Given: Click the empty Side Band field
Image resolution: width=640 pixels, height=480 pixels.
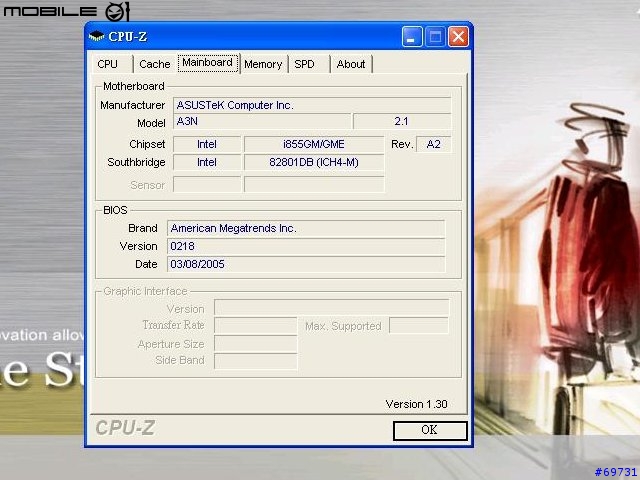Looking at the screenshot, I should click(x=256, y=361).
